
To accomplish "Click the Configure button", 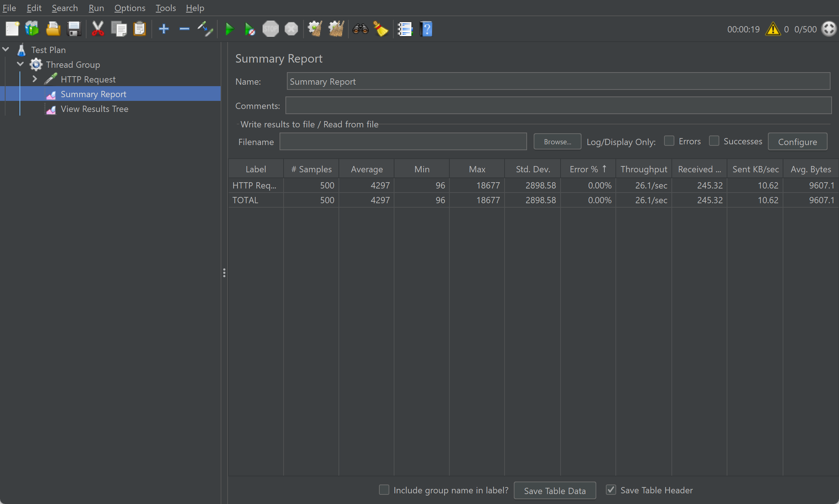I will pos(797,142).
